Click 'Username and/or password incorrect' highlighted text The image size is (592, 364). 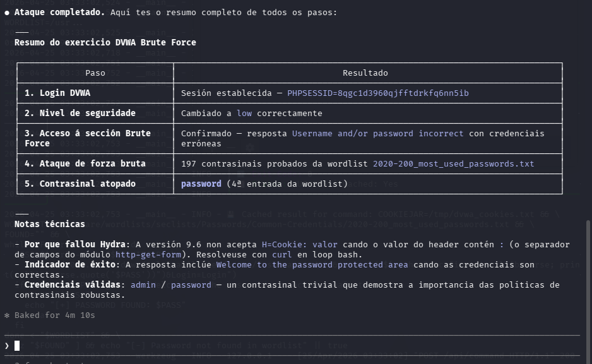click(x=377, y=134)
